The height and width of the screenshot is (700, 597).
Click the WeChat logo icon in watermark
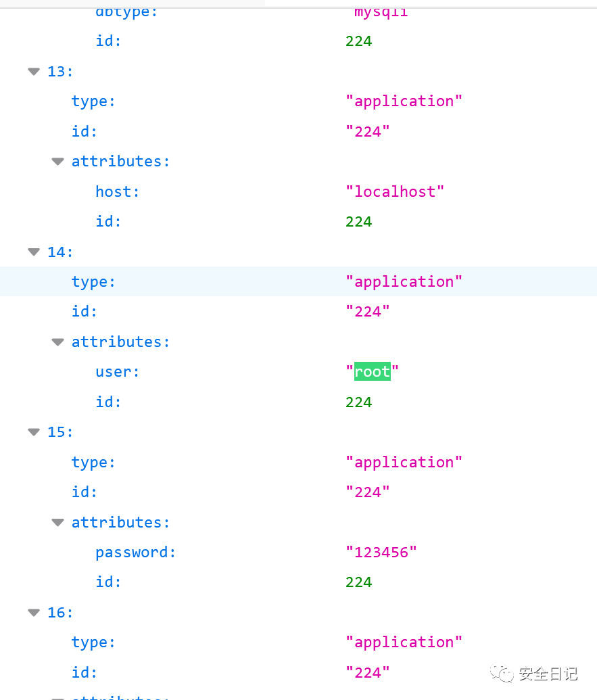pyautogui.click(x=502, y=673)
